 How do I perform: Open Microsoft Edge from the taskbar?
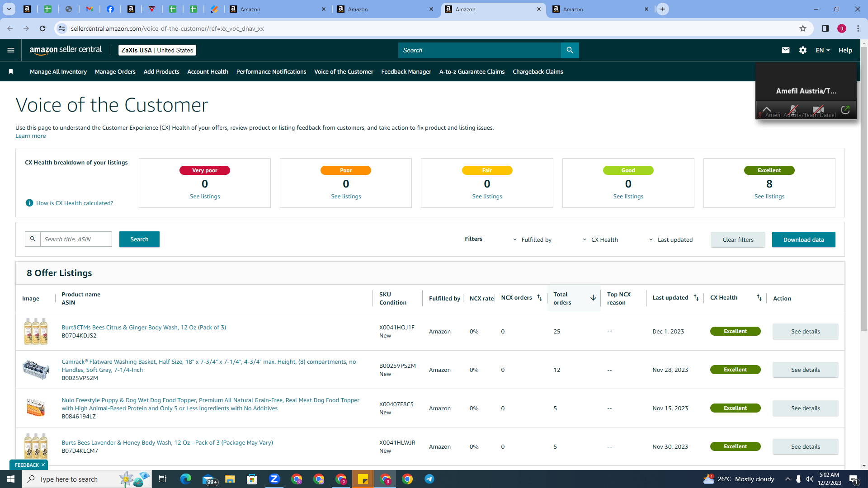tap(186, 479)
